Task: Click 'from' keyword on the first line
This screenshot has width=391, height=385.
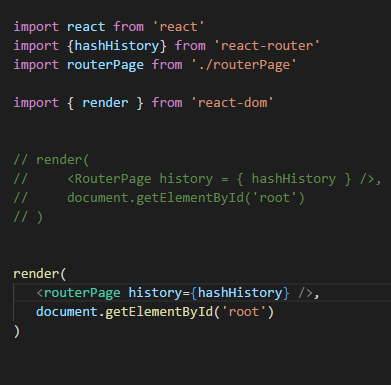Action: coord(128,27)
